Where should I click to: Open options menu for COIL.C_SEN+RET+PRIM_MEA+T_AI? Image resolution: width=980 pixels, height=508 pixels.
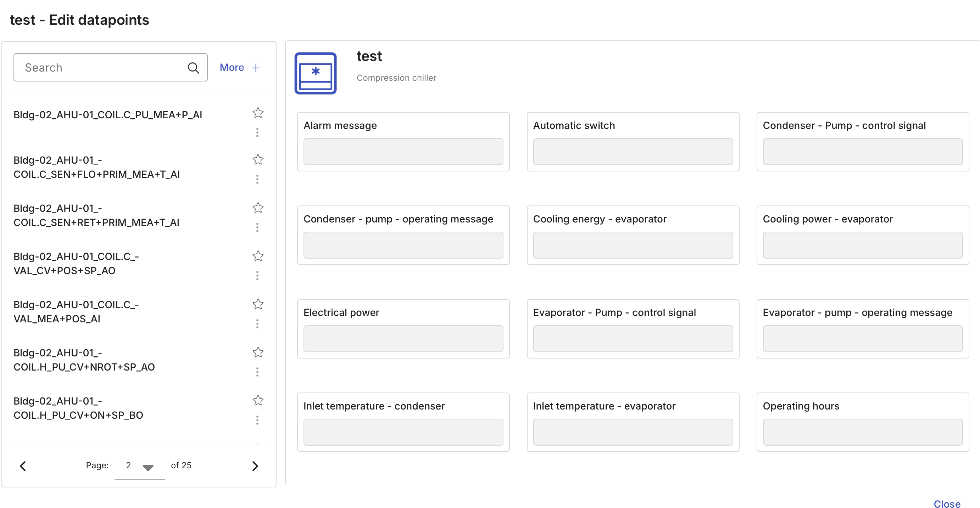pyautogui.click(x=257, y=227)
